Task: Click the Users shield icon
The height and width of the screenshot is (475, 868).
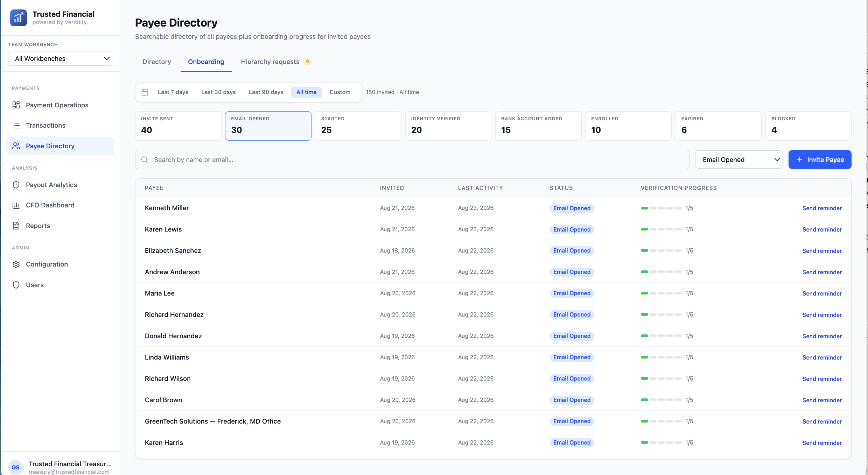Action: click(x=16, y=285)
